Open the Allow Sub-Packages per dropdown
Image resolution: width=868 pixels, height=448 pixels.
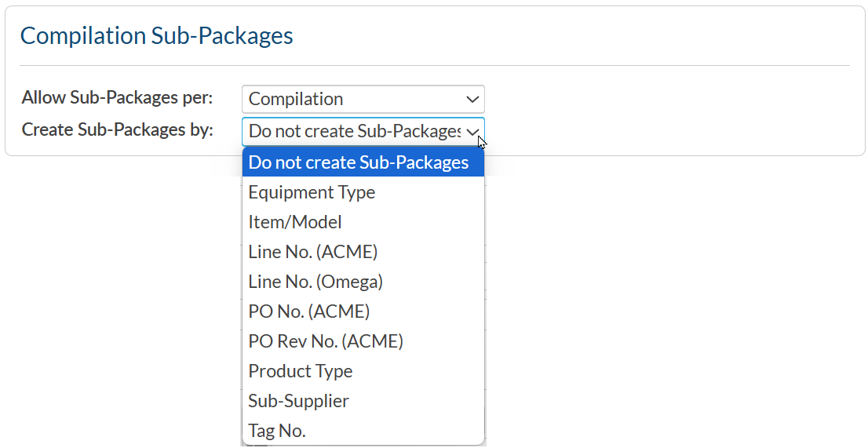363,99
